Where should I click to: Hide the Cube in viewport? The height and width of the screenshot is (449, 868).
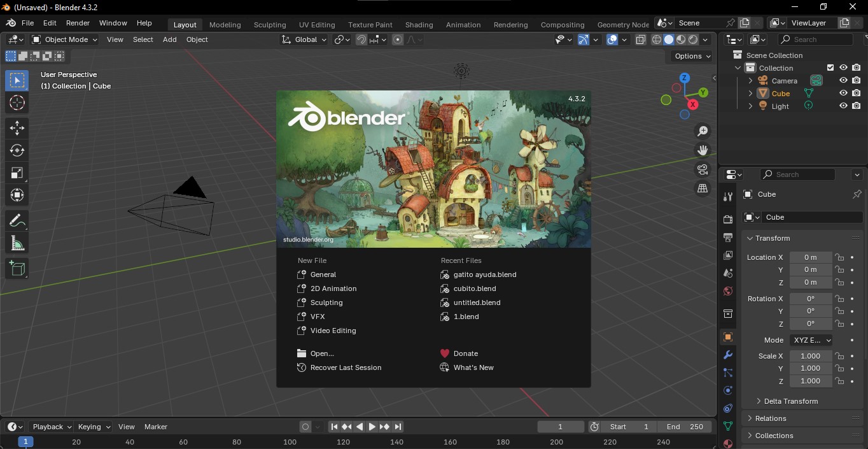click(x=843, y=93)
